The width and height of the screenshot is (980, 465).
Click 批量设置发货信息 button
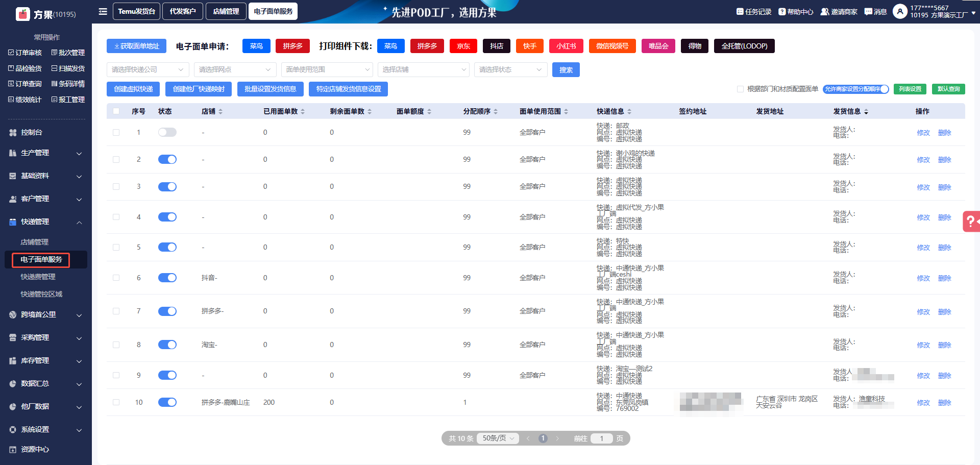coord(271,89)
